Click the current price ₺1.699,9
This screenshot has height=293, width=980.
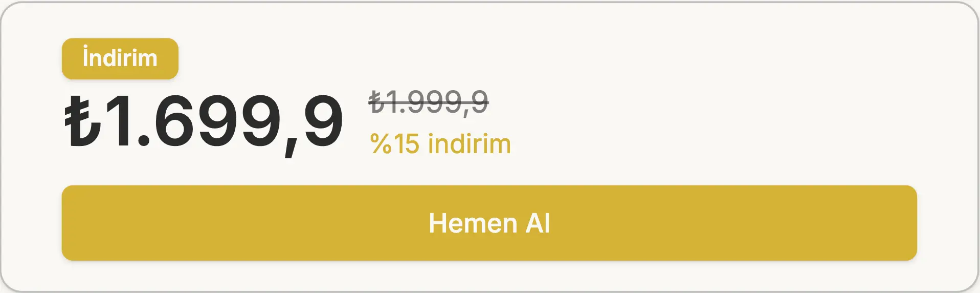[x=204, y=123]
